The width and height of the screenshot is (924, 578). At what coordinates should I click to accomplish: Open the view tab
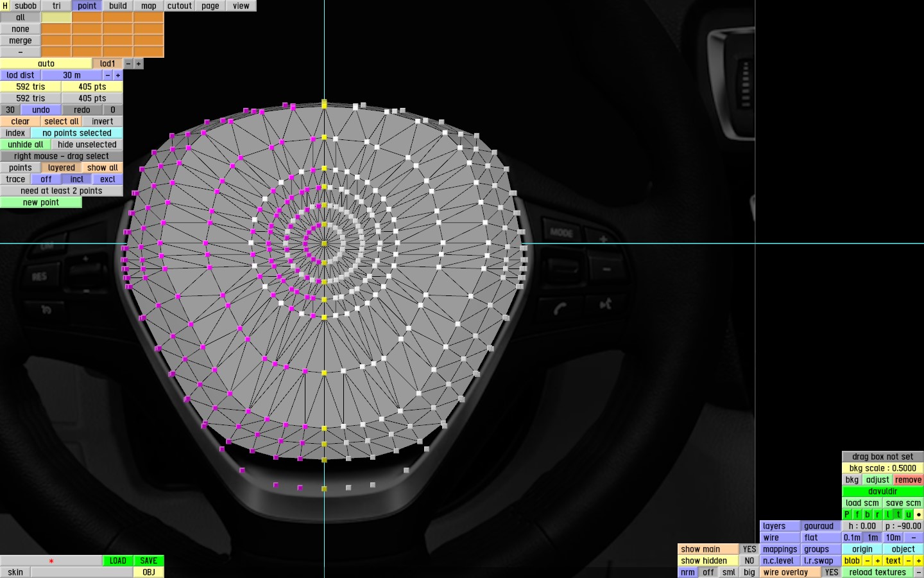click(x=241, y=6)
